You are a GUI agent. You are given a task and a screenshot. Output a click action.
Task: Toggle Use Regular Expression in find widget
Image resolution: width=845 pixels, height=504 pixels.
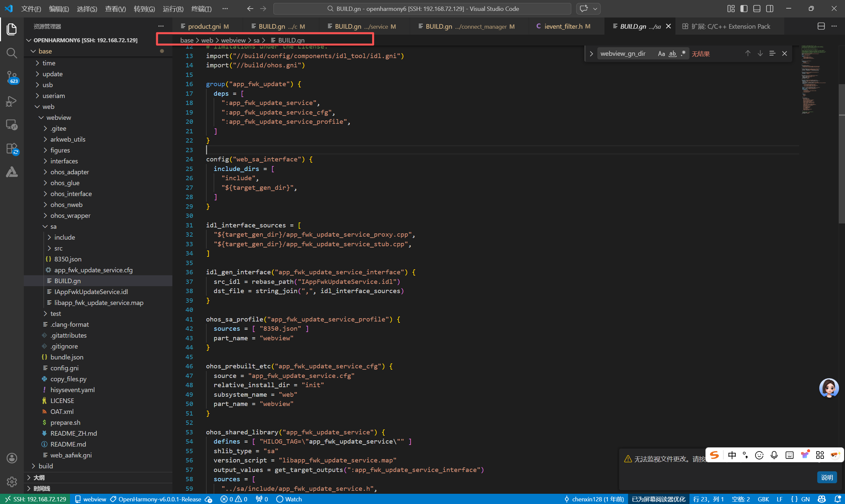(x=683, y=54)
